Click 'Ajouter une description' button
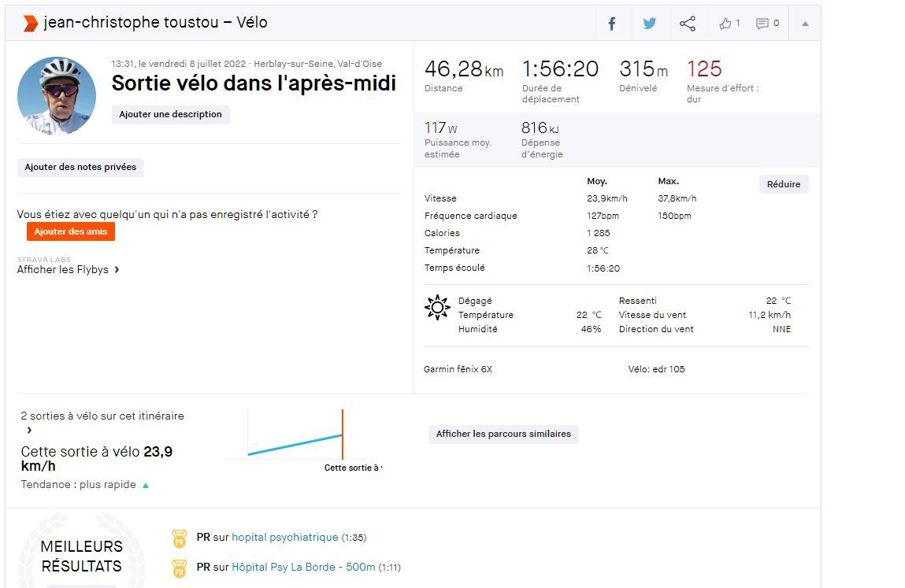This screenshot has height=588, width=905. coord(171,114)
